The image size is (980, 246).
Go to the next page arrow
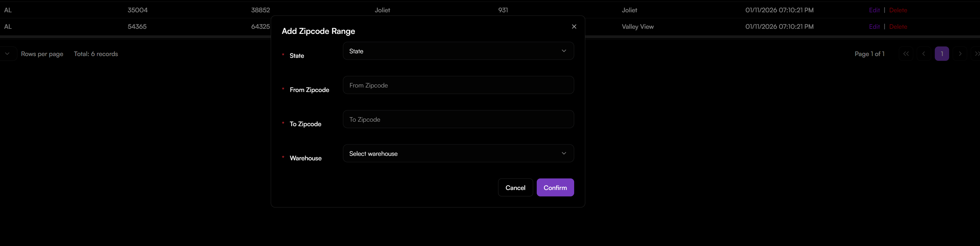pos(960,54)
